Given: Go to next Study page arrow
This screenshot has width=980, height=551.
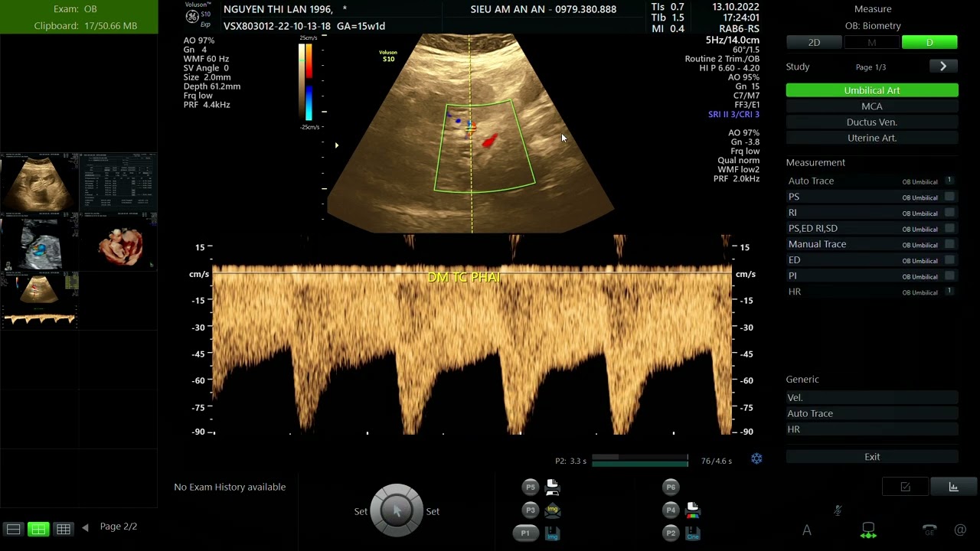Looking at the screenshot, I should click(x=943, y=67).
